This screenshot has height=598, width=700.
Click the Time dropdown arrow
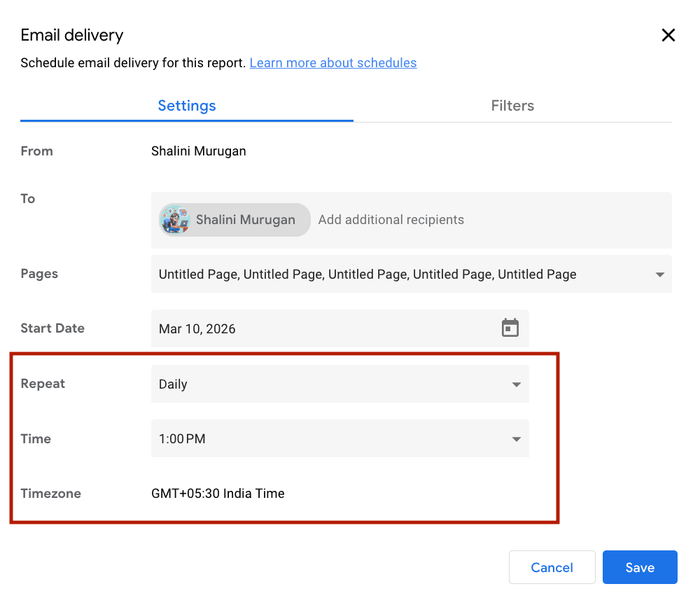coord(516,439)
